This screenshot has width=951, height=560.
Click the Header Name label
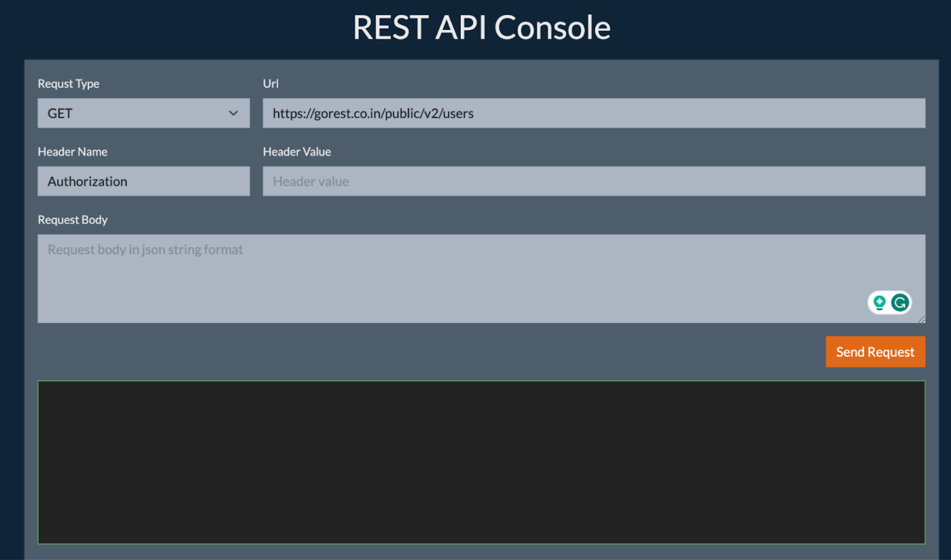[72, 152]
